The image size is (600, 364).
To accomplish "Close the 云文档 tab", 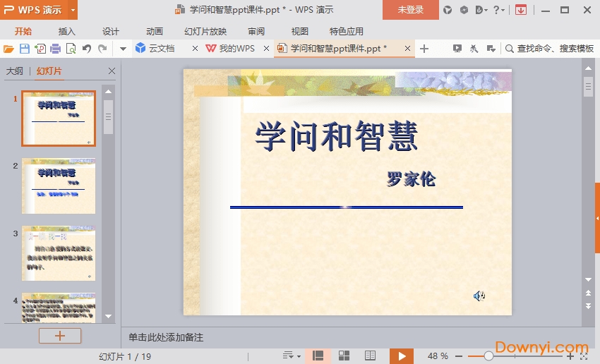I will [x=195, y=48].
